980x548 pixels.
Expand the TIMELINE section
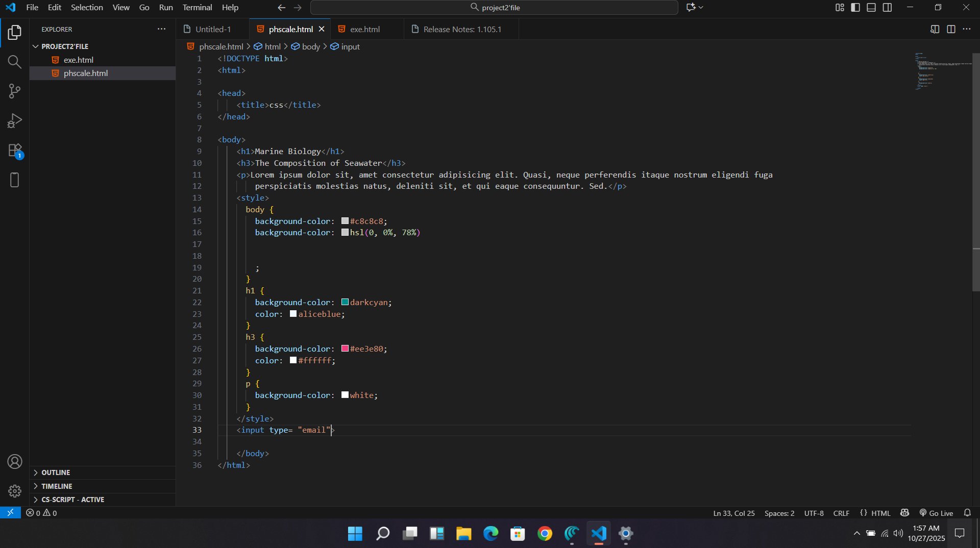pyautogui.click(x=57, y=486)
